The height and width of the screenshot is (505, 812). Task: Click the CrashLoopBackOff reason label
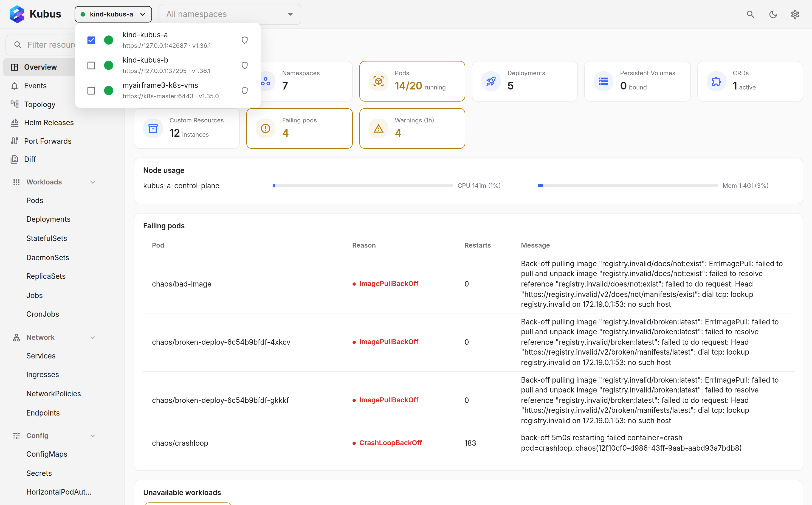[x=390, y=443]
